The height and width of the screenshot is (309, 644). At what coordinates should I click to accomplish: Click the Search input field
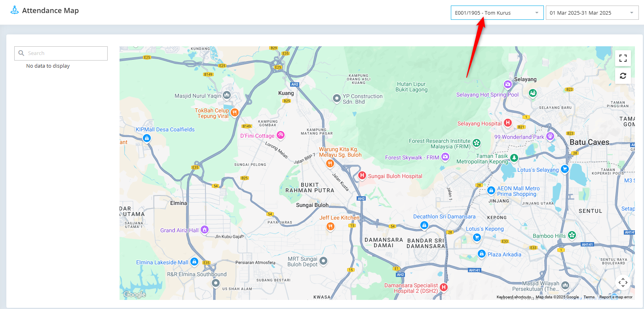pos(61,53)
